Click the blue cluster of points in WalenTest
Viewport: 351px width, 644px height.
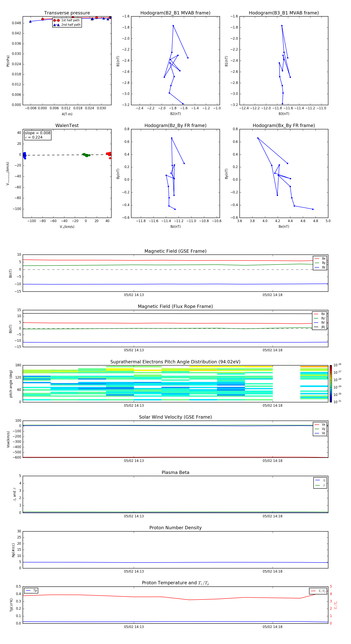click(x=25, y=156)
